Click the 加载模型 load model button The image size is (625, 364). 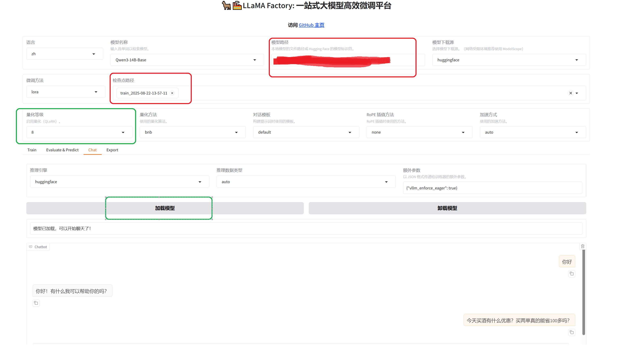pyautogui.click(x=165, y=208)
